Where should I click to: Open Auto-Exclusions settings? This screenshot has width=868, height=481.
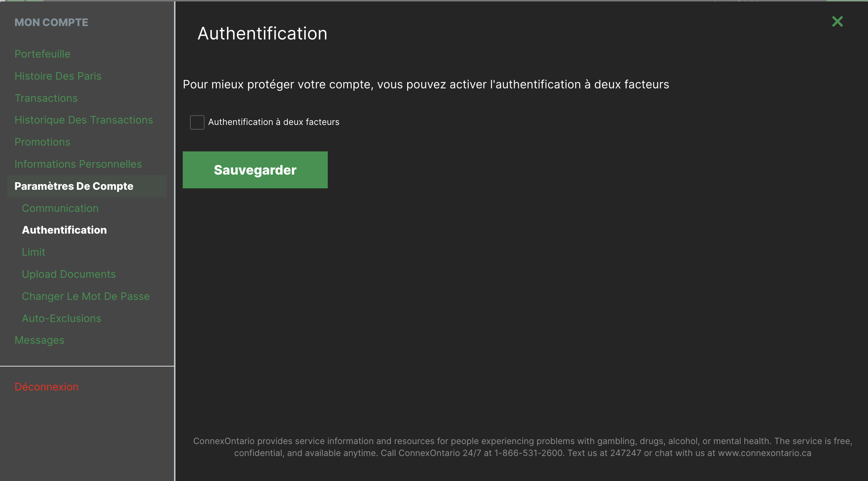(x=61, y=318)
